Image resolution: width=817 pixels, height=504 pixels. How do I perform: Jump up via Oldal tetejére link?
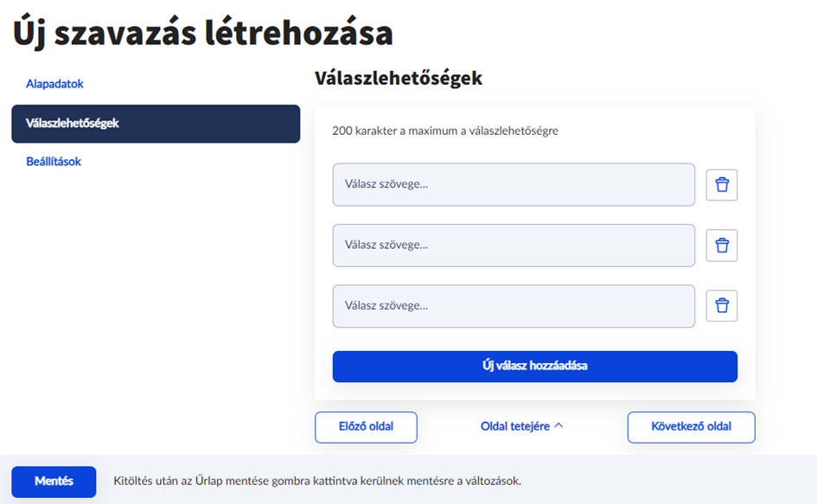click(515, 426)
